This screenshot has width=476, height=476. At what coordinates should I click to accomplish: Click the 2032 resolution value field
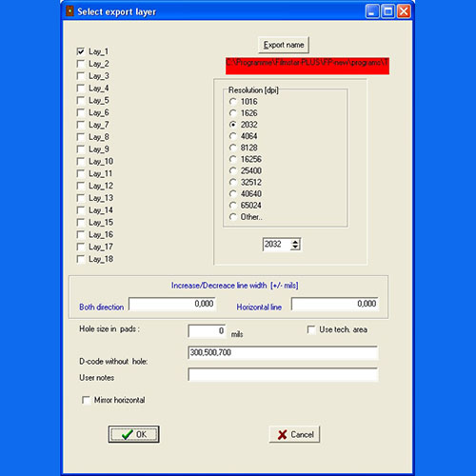(x=277, y=245)
